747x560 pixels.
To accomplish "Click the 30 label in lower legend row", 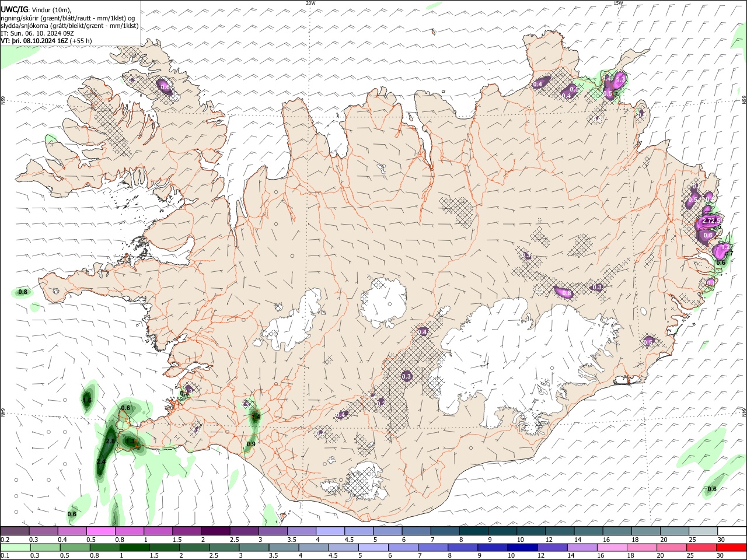I will (721, 556).
